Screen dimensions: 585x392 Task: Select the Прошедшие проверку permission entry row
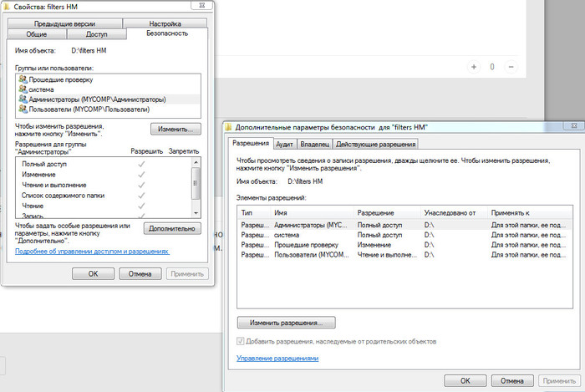pos(404,245)
